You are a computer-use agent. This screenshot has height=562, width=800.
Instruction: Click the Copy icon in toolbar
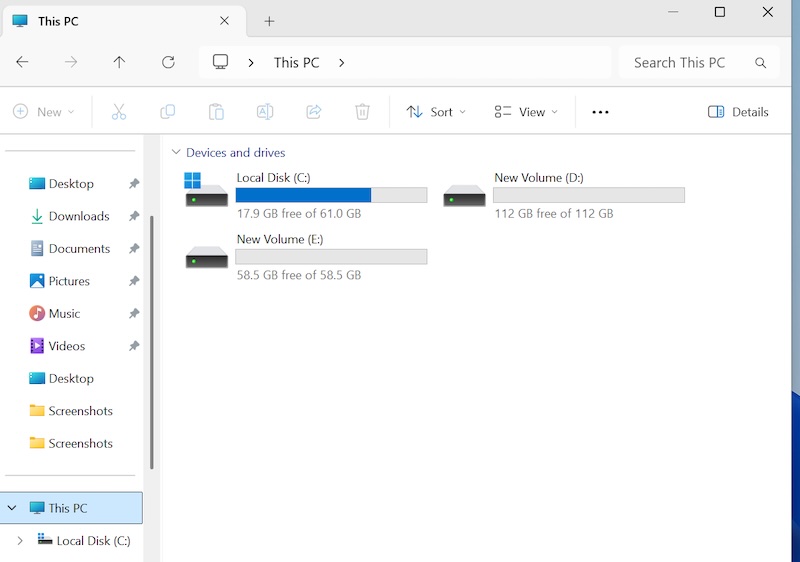coord(168,112)
